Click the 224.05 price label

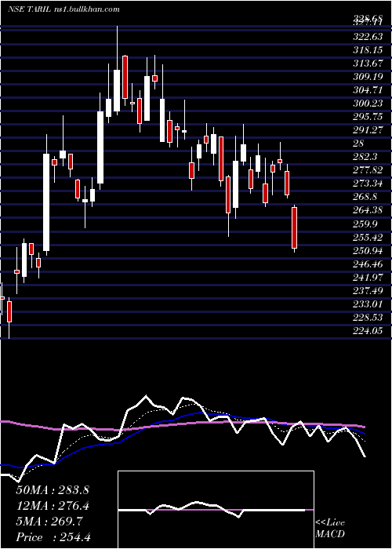(x=368, y=330)
